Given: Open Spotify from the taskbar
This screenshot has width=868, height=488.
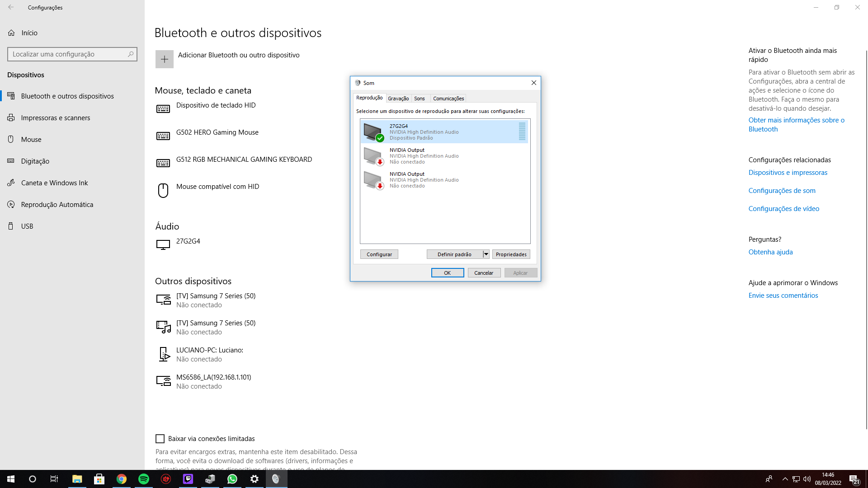Looking at the screenshot, I should point(144,479).
